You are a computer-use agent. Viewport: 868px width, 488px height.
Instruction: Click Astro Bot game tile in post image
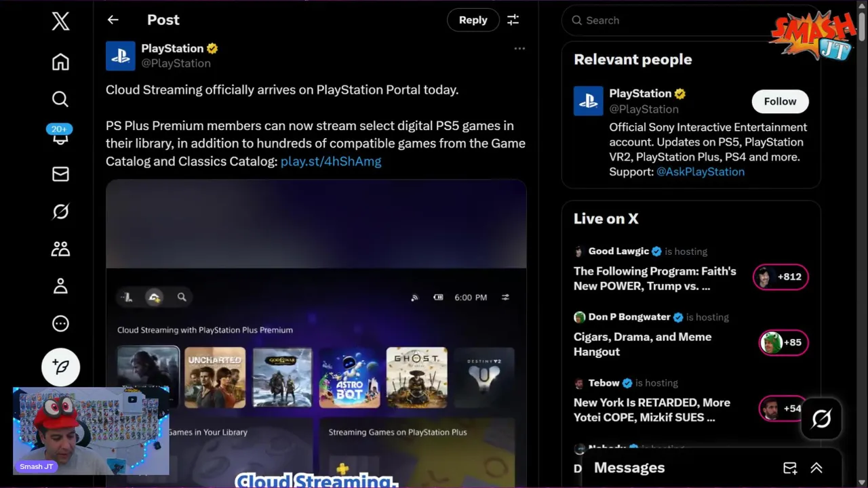pos(349,378)
